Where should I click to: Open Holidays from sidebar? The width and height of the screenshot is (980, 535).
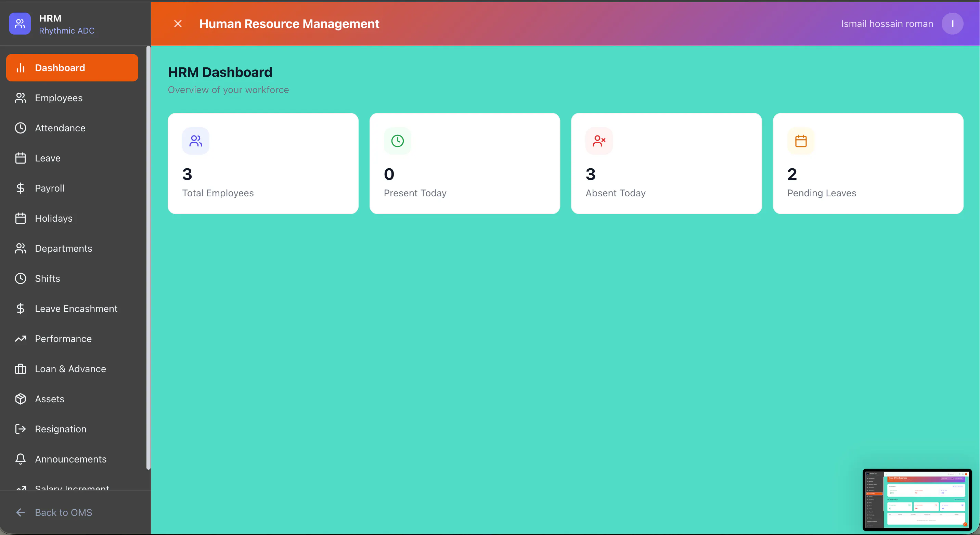(72, 218)
